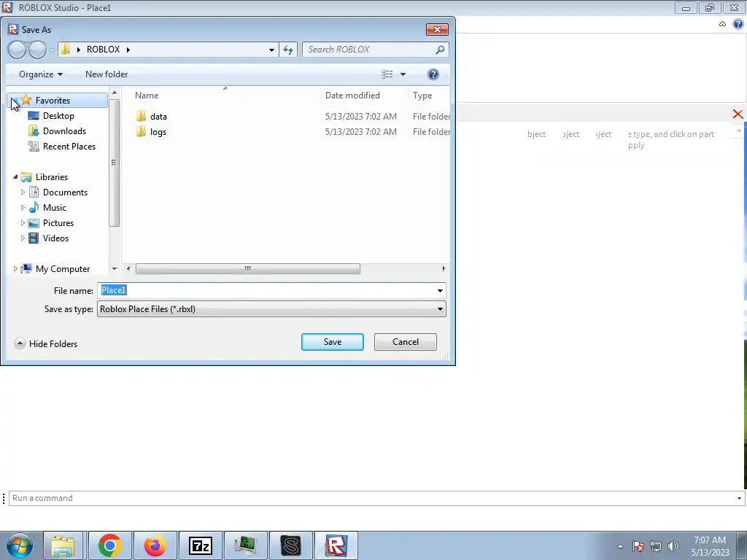
Task: Click the Action Center flag tray icon
Action: pos(638,546)
